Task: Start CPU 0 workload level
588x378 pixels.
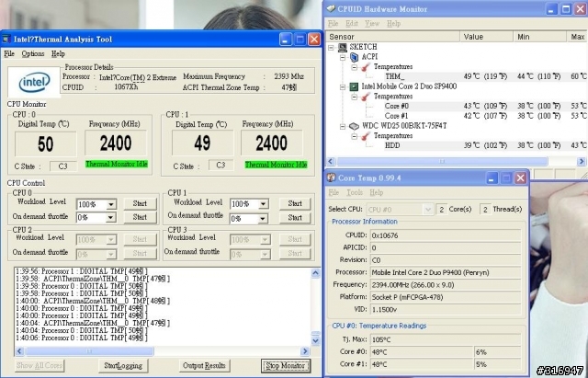Action: 140,203
